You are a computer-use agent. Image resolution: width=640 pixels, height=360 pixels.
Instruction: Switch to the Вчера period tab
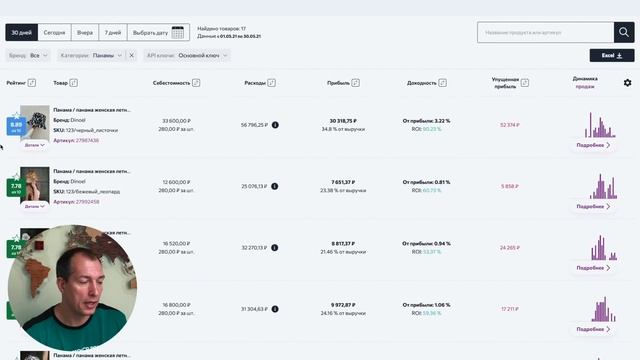pos(85,32)
